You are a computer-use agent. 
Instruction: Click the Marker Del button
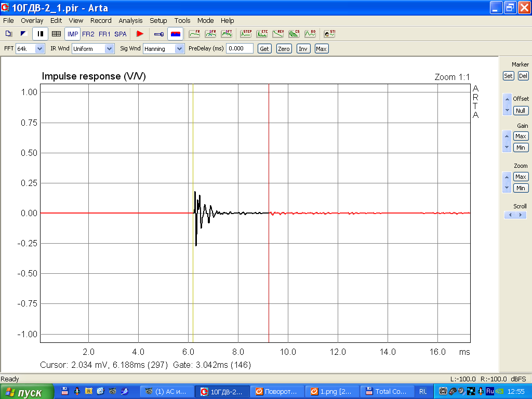523,76
